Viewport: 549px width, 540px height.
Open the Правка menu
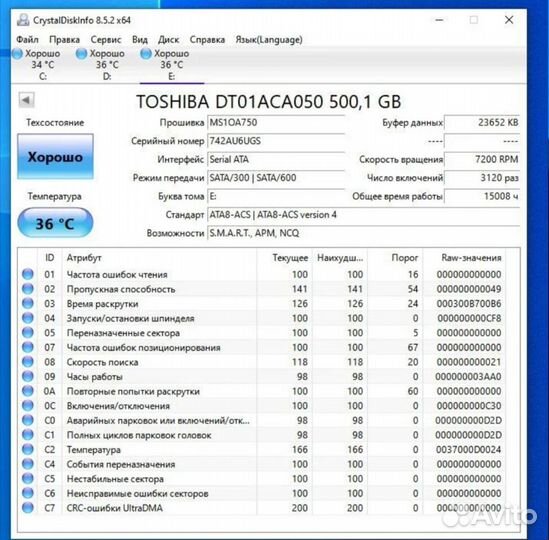tap(64, 40)
